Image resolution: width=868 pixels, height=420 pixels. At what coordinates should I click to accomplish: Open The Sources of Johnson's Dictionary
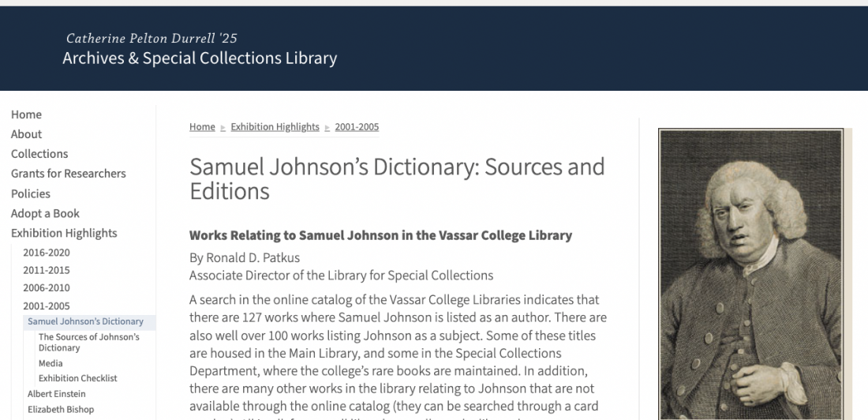88,342
